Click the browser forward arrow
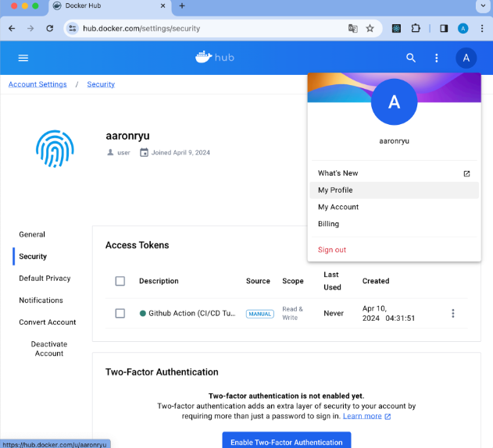 click(x=30, y=29)
